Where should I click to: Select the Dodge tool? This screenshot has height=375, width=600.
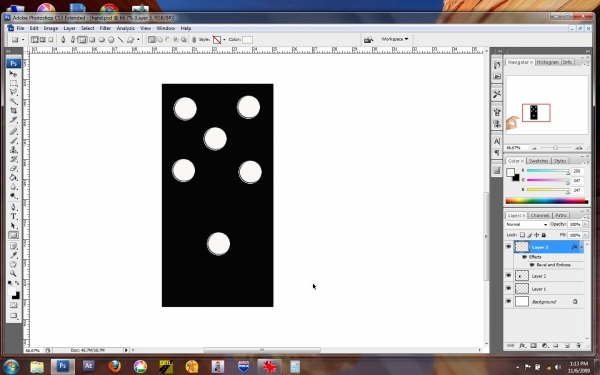point(13,196)
